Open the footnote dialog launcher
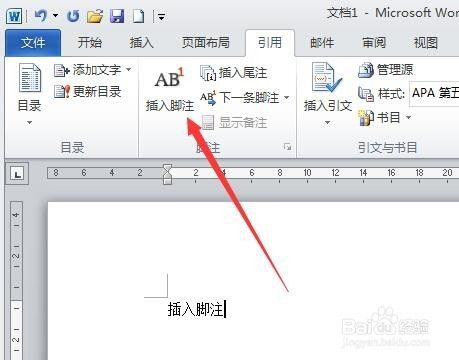This screenshot has width=459, height=360. (x=287, y=147)
